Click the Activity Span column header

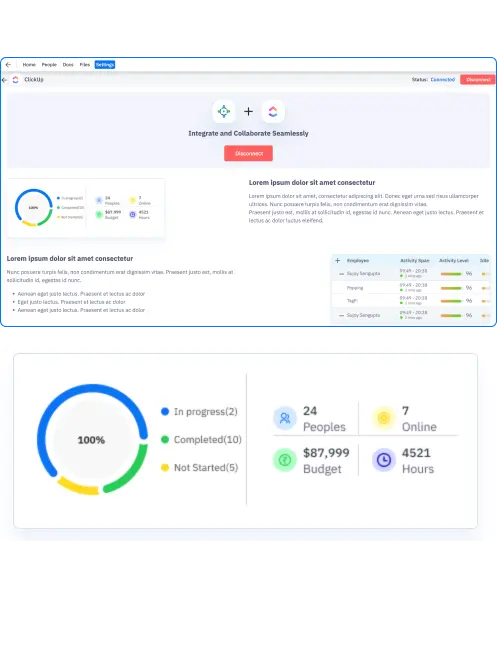pyautogui.click(x=415, y=260)
